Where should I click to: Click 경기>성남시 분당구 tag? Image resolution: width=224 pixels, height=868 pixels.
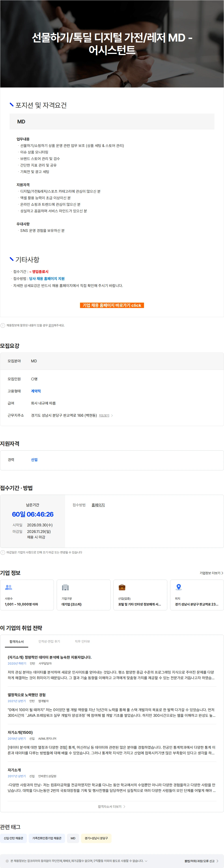point(96,838)
